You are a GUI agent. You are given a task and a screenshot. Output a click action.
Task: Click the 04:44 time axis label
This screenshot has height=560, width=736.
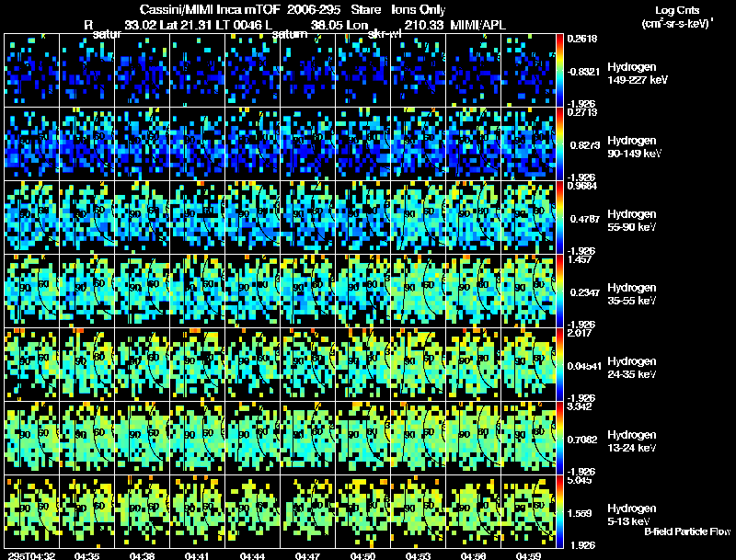point(252,555)
